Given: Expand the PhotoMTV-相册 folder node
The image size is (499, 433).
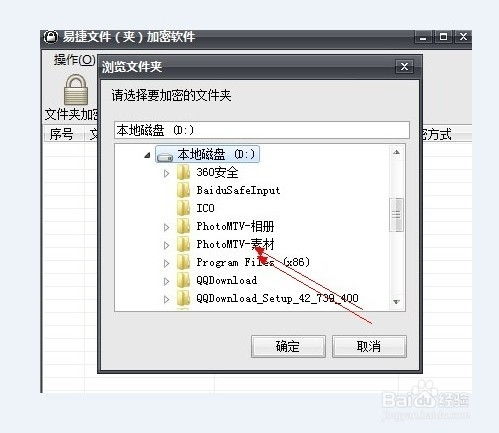Looking at the screenshot, I should 166,227.
